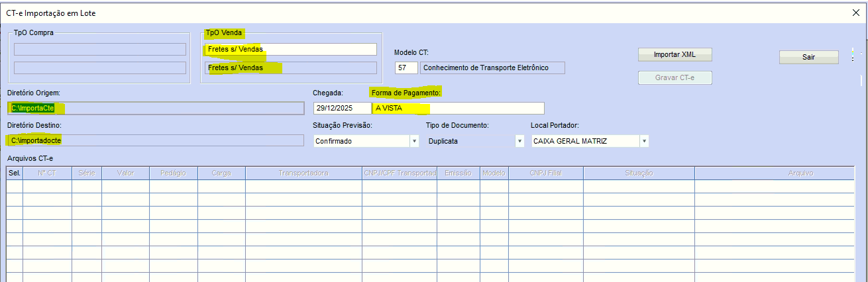Open the Situação Previsão dropdown arrow
This screenshot has width=868, height=282.
point(414,141)
